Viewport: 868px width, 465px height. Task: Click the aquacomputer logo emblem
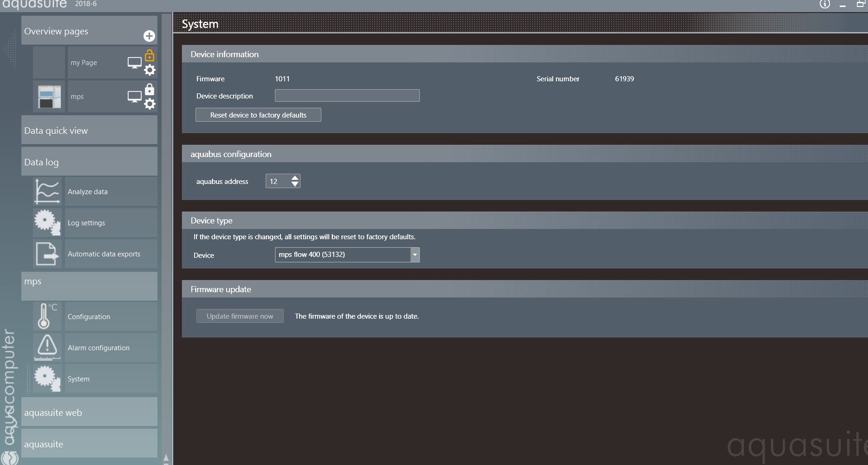coord(9,458)
